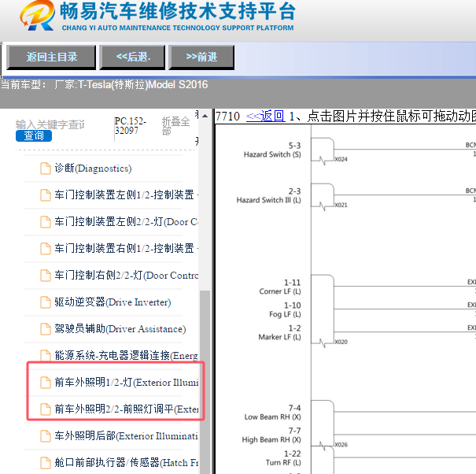This screenshot has width=476, height=474.
Task: Open 车门控制装置右侧1/2-控制装置 entry
Action: coord(126,249)
